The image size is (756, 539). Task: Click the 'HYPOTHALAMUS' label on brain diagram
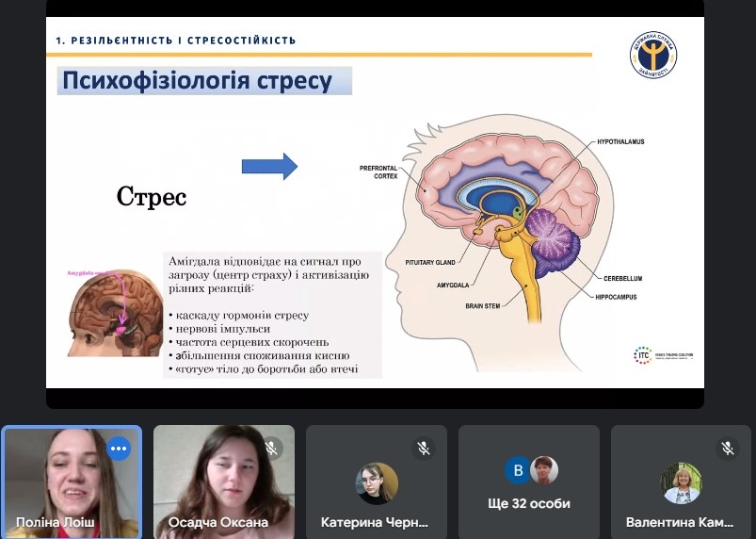click(620, 142)
